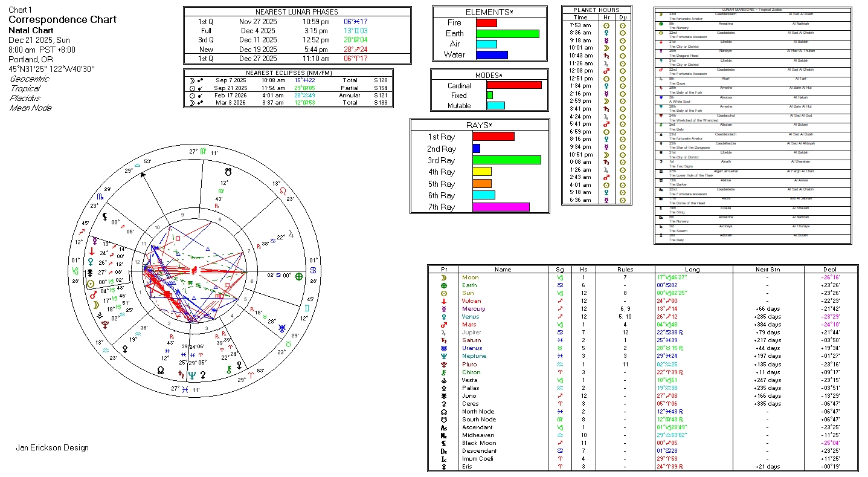Image resolution: width=868 pixels, height=477 pixels.
Task: Select the red Cardinal bar under Modes
Action: (x=514, y=85)
